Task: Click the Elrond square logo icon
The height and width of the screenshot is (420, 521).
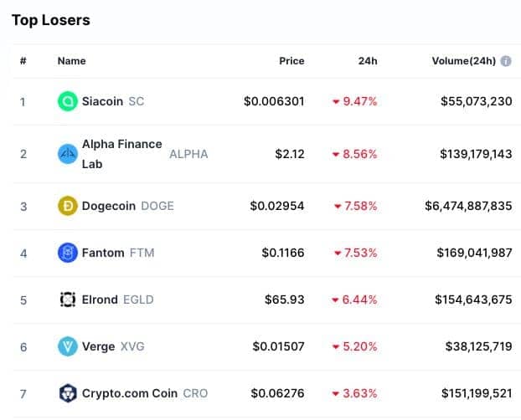Action: tap(68, 300)
